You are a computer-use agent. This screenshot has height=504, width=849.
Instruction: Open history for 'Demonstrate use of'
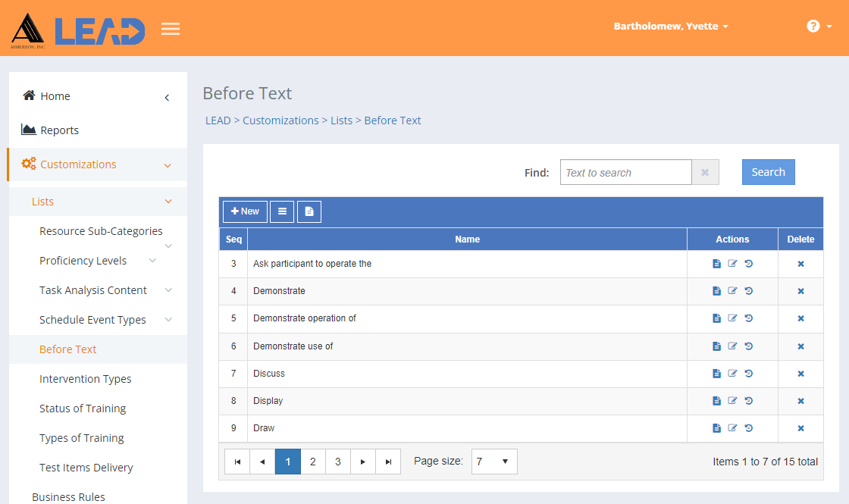[749, 346]
